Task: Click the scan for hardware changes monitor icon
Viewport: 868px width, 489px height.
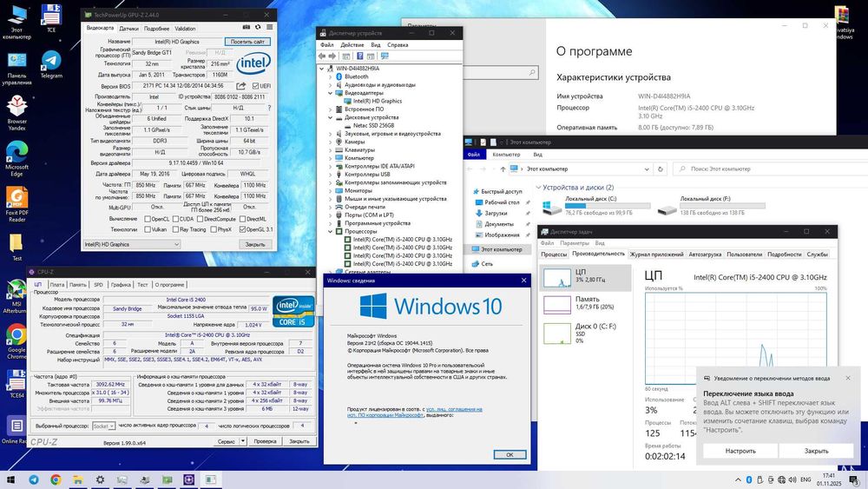Action: (x=385, y=56)
